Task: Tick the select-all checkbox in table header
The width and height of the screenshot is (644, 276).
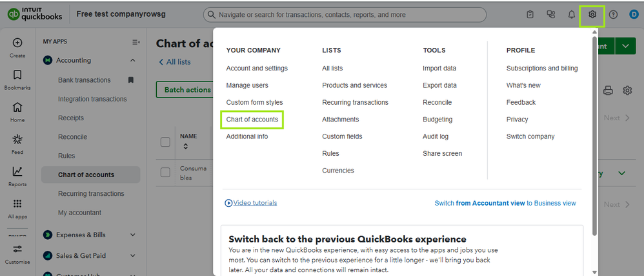Action: (x=165, y=142)
